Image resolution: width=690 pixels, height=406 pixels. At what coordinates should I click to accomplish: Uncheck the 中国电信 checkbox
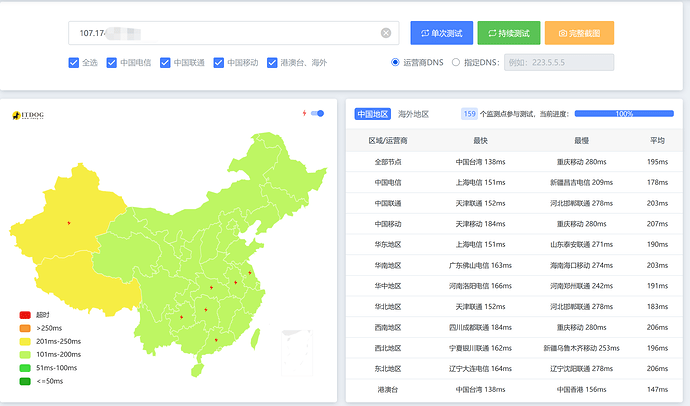click(112, 62)
